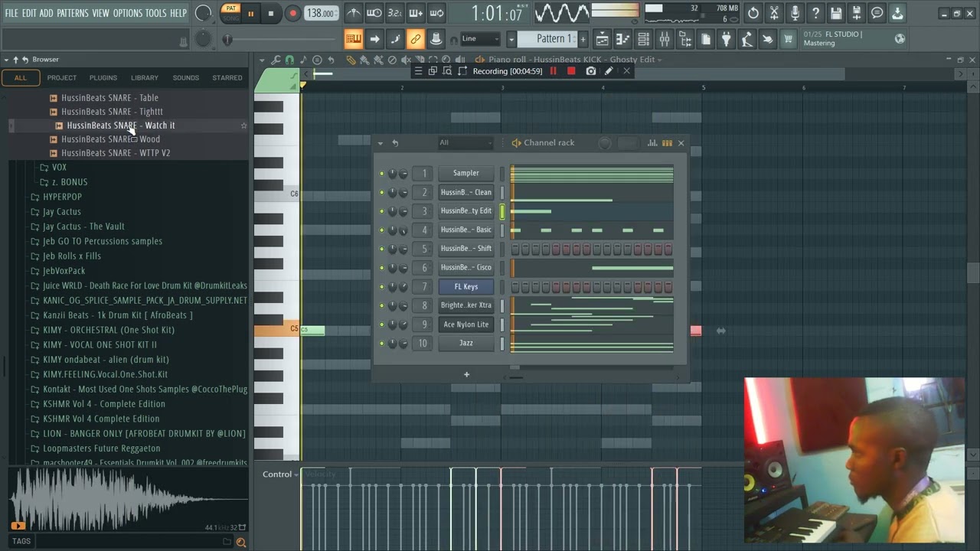
Task: Click the browser search magnifier icon
Action: click(x=241, y=542)
